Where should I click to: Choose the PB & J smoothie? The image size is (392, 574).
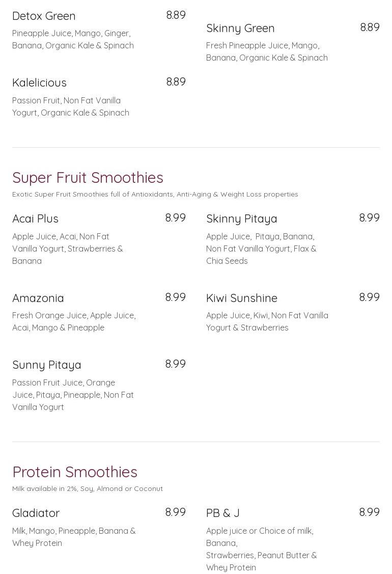pos(223,513)
